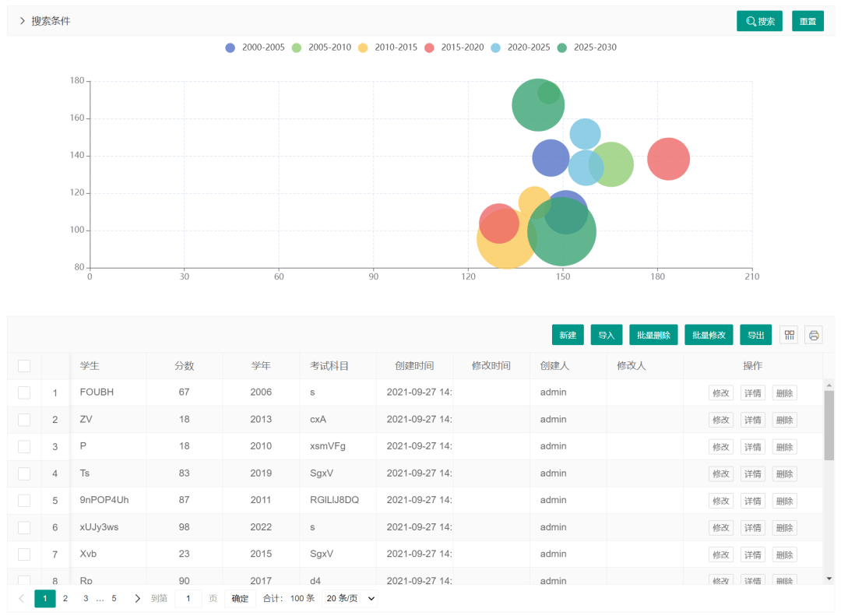Check the row for student FOUBH

point(24,392)
